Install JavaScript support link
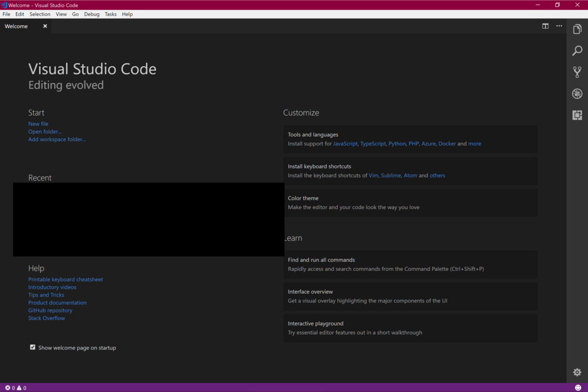 coord(345,143)
